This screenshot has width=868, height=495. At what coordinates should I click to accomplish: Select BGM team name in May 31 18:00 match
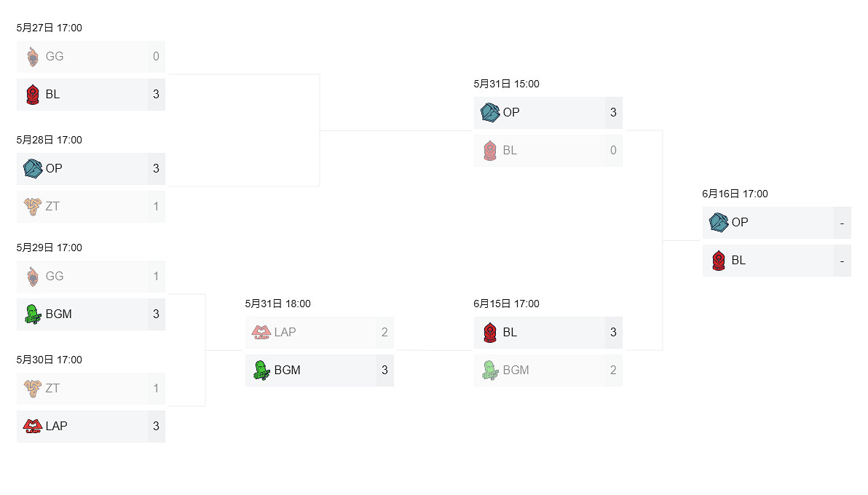(287, 371)
